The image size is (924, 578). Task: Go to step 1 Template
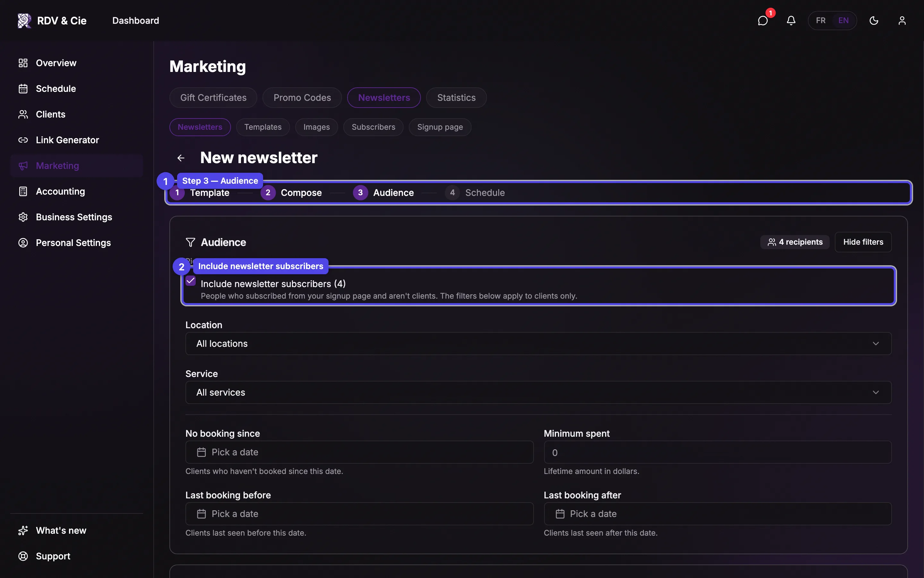tap(200, 193)
